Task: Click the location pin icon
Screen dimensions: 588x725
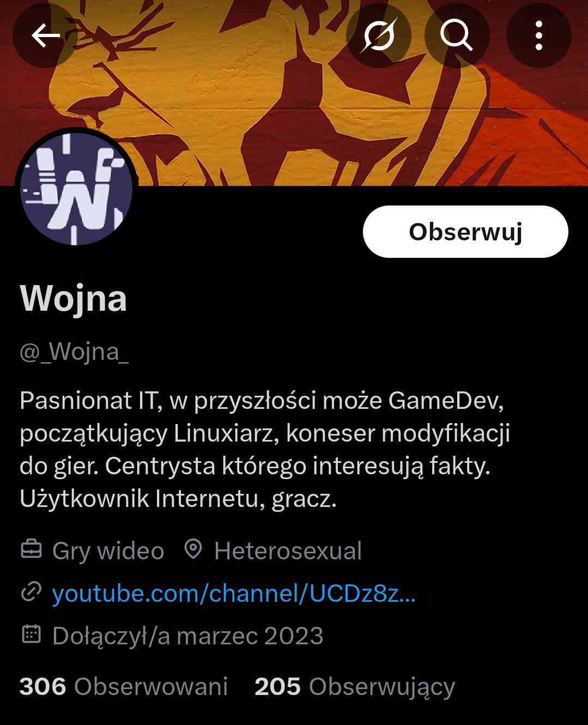Action: (x=193, y=549)
